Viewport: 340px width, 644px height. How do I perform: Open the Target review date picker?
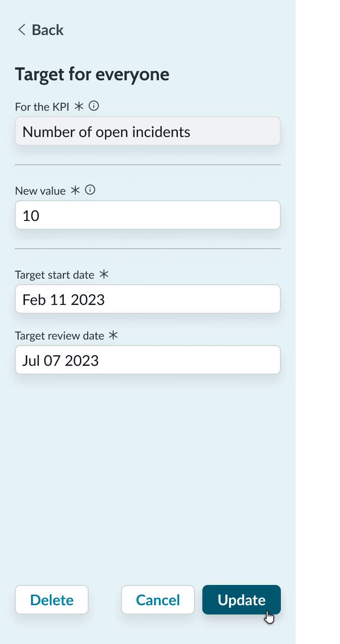[148, 360]
